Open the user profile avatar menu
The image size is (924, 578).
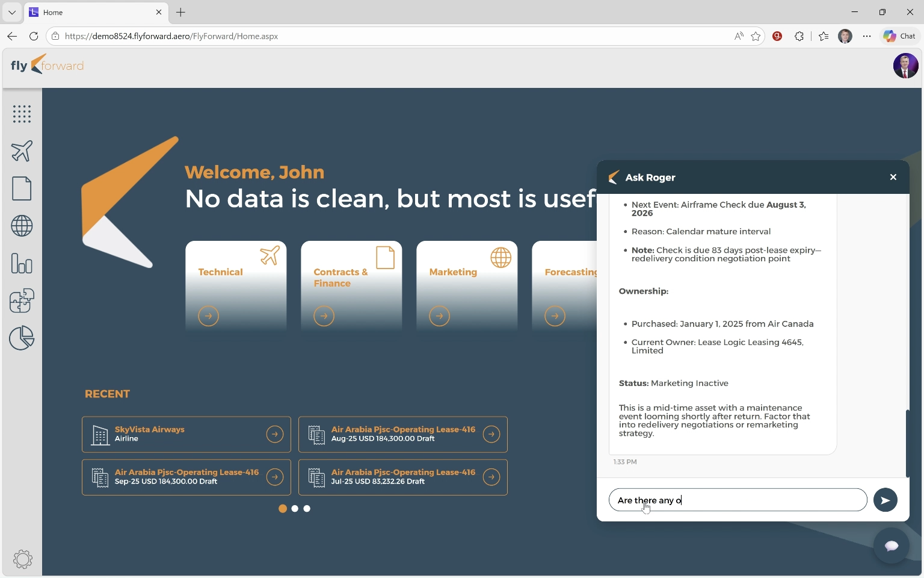coord(905,66)
